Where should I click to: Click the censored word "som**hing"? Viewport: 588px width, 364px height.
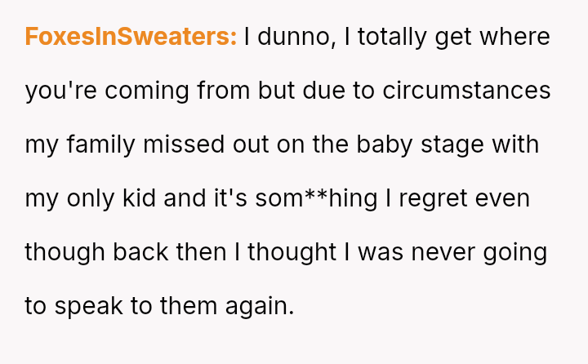[x=316, y=199]
